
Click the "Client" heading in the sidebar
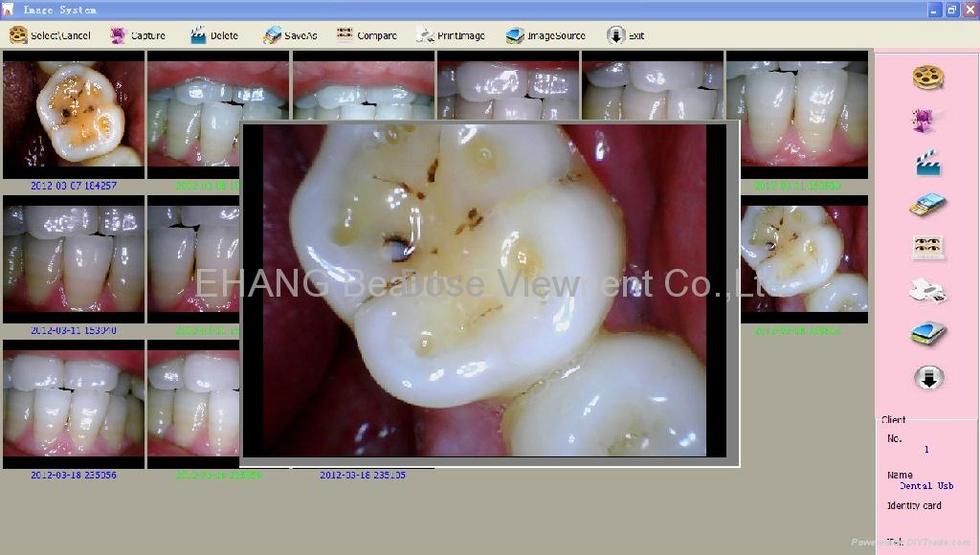(x=893, y=419)
